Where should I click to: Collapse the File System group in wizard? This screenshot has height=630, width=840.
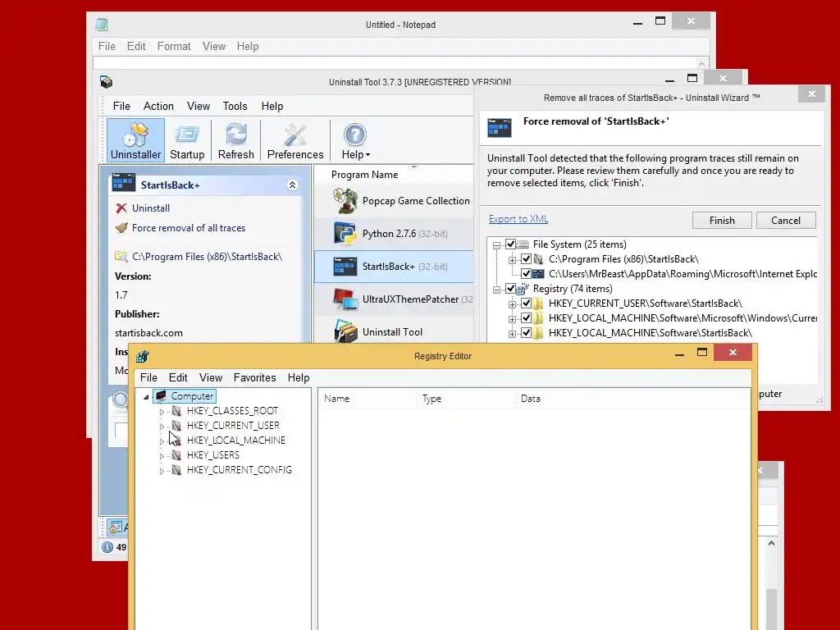point(496,245)
